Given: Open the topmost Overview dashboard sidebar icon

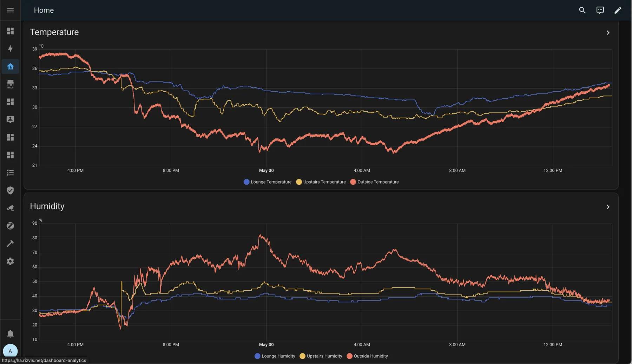Looking at the screenshot, I should (10, 31).
